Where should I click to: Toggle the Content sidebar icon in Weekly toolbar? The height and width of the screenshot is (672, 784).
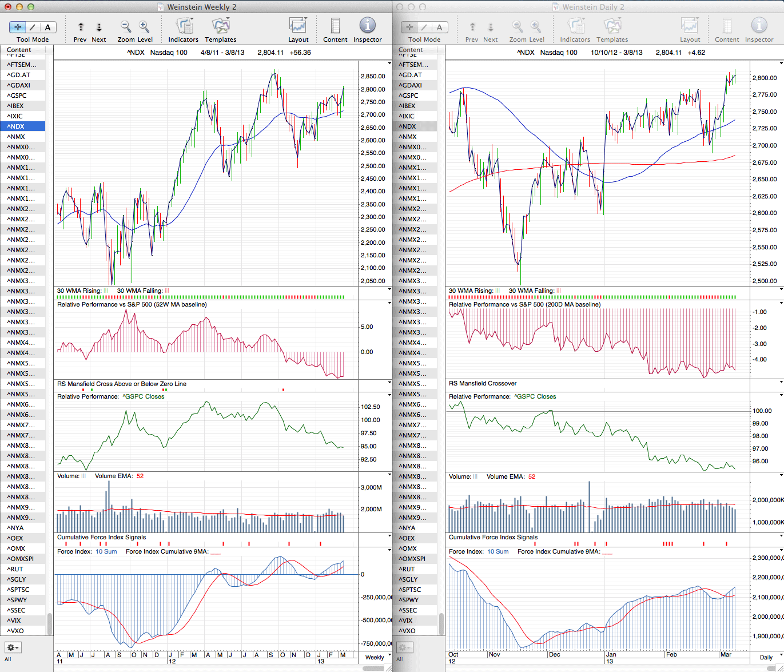pos(335,26)
